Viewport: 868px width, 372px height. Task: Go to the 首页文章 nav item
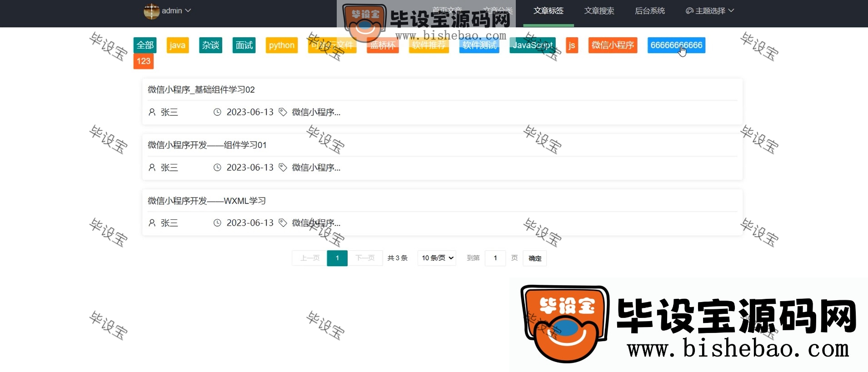(x=447, y=10)
